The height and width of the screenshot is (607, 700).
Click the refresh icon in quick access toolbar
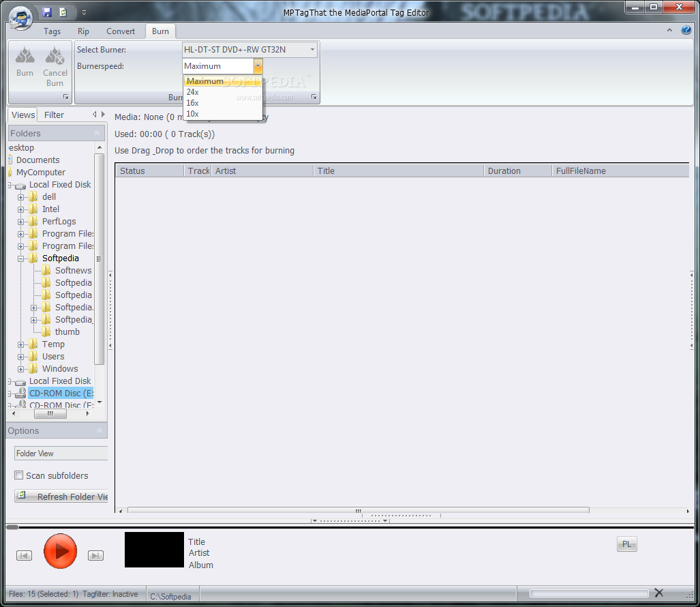coord(63,12)
